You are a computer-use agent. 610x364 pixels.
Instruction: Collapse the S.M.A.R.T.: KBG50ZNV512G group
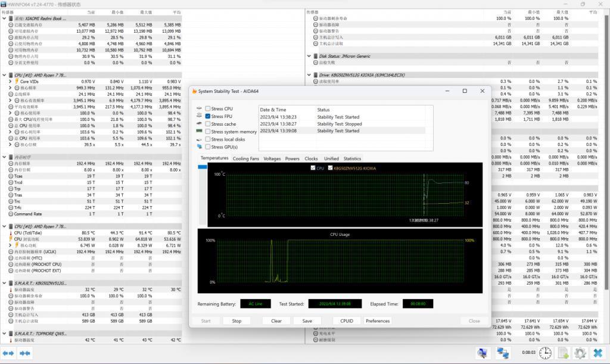[x=4, y=283]
